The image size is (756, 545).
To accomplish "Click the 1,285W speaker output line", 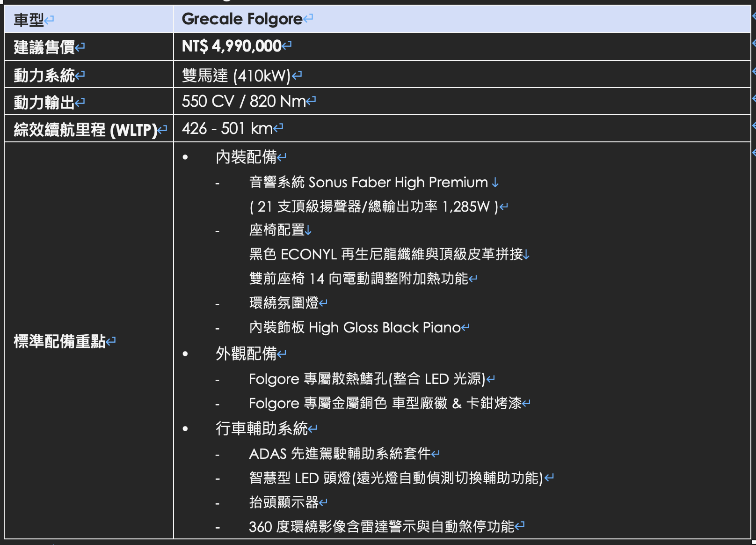I will [373, 206].
